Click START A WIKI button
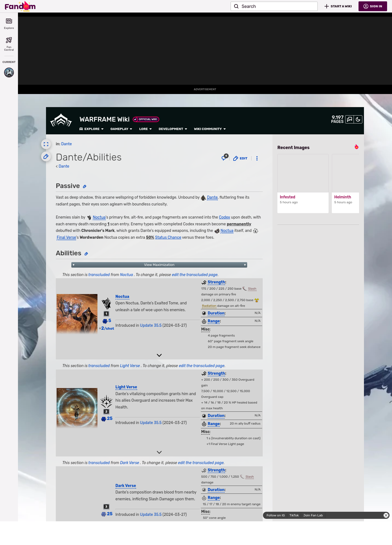Viewport: 392px width, 545px height. click(x=338, y=6)
